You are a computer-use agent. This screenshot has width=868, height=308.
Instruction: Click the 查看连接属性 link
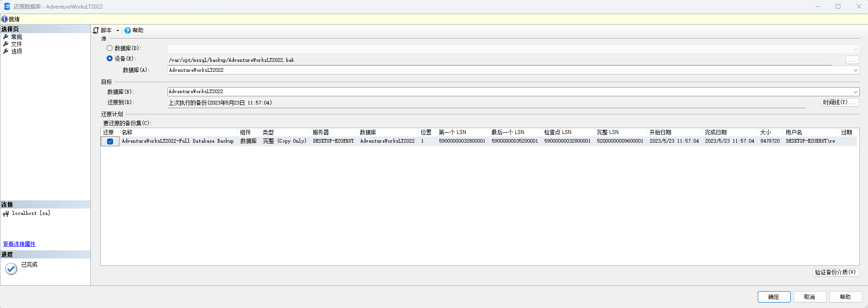(19, 244)
